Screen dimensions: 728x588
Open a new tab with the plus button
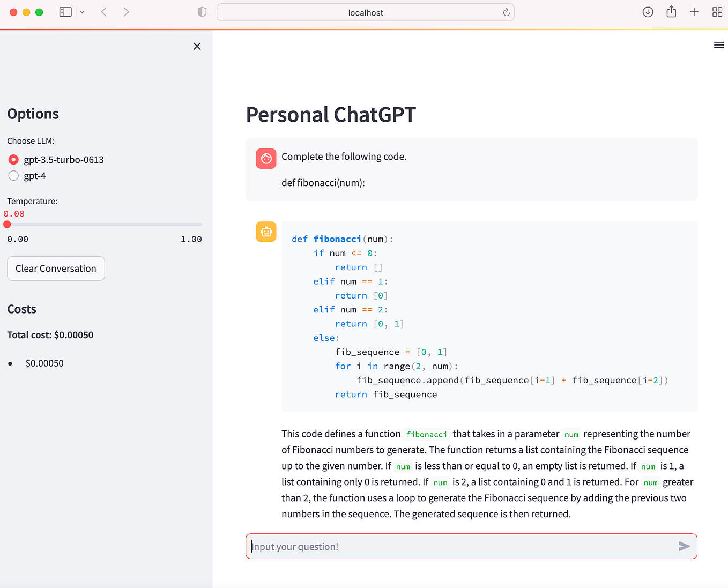click(x=694, y=11)
